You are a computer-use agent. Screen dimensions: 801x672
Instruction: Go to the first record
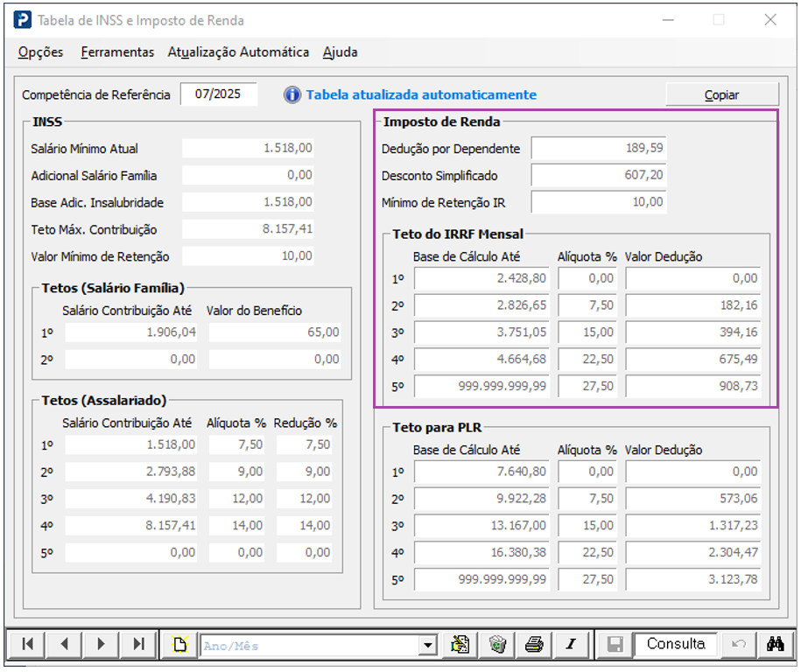pos(27,645)
